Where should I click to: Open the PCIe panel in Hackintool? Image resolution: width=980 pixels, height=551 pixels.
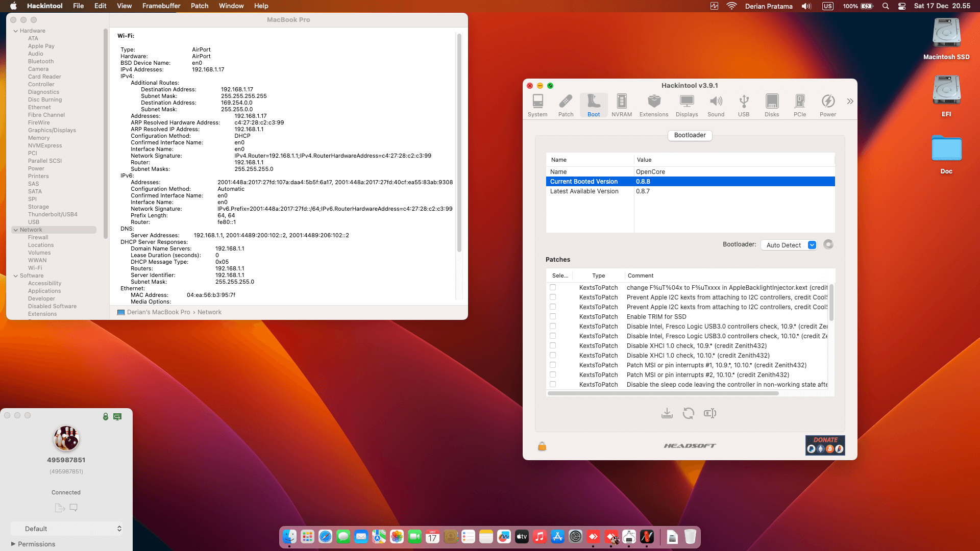(x=799, y=105)
